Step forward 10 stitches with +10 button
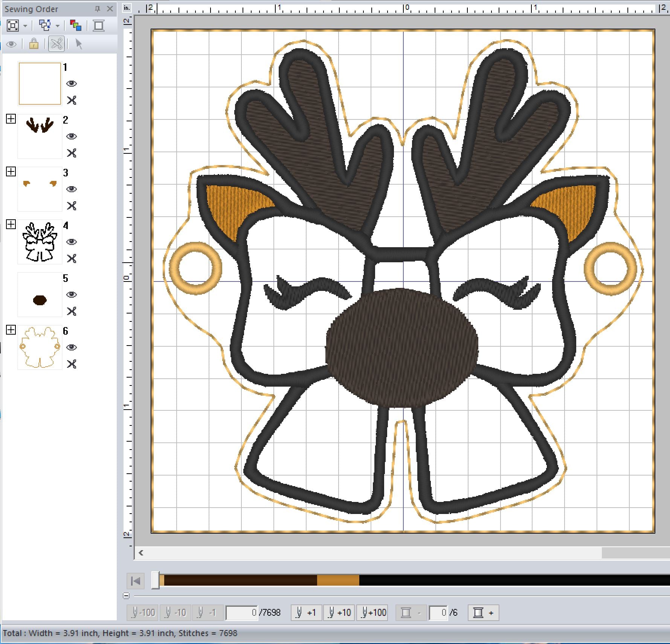The height and width of the screenshot is (644, 670). [339, 613]
